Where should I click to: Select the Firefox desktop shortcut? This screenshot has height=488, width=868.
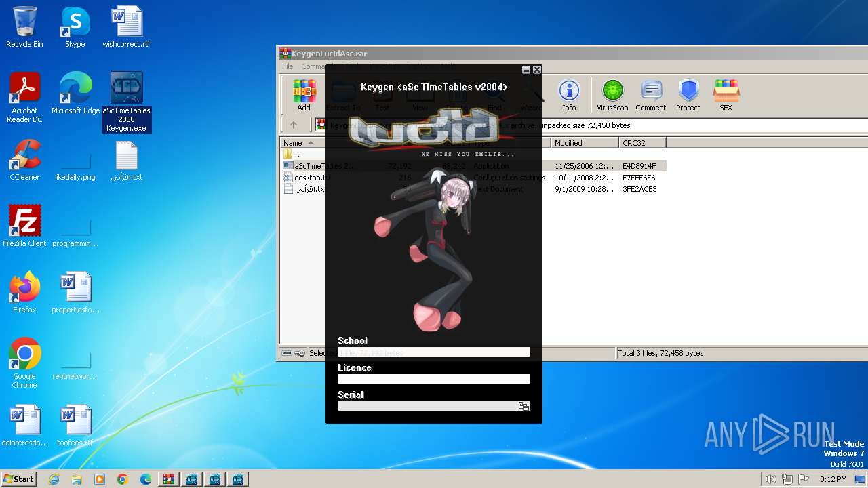24,293
